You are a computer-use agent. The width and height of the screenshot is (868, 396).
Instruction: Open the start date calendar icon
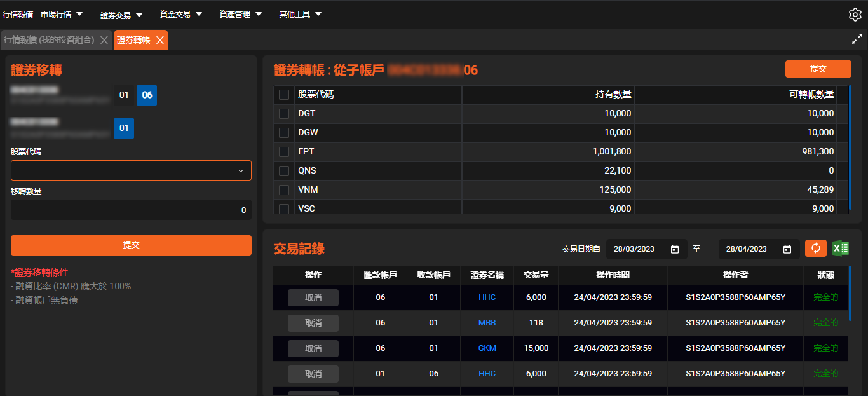tap(675, 249)
